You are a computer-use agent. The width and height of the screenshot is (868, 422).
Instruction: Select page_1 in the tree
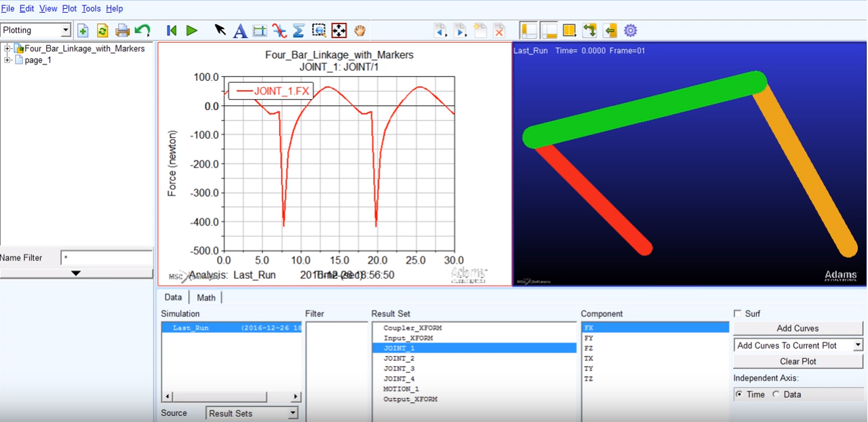coord(38,60)
